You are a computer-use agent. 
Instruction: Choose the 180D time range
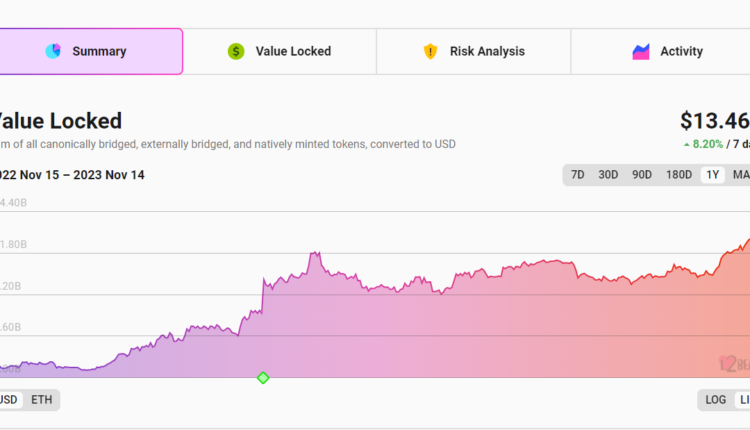tap(678, 175)
